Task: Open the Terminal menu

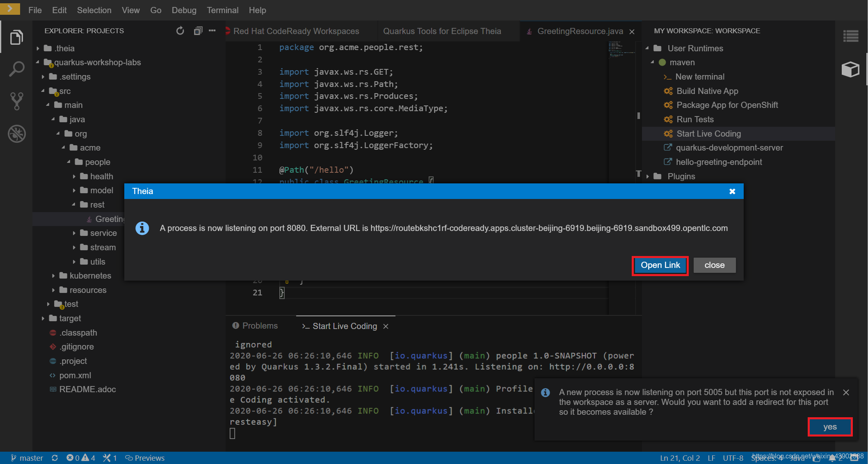Action: [x=222, y=10]
